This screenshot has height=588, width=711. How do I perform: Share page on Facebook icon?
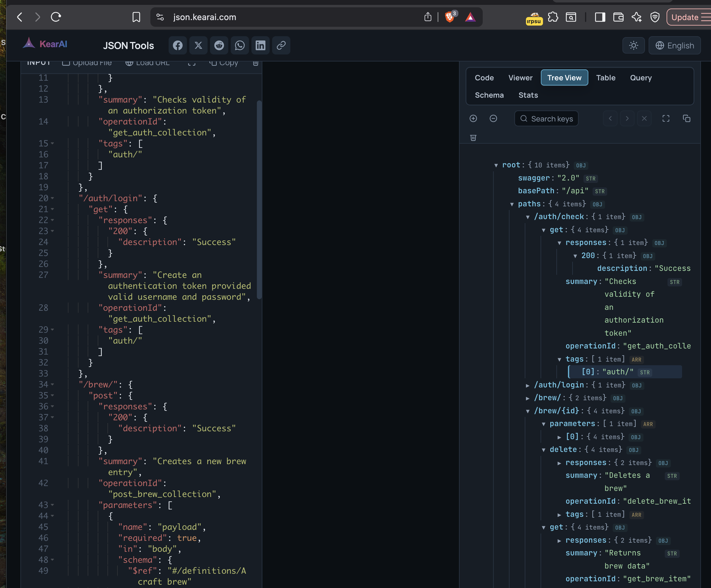click(177, 45)
